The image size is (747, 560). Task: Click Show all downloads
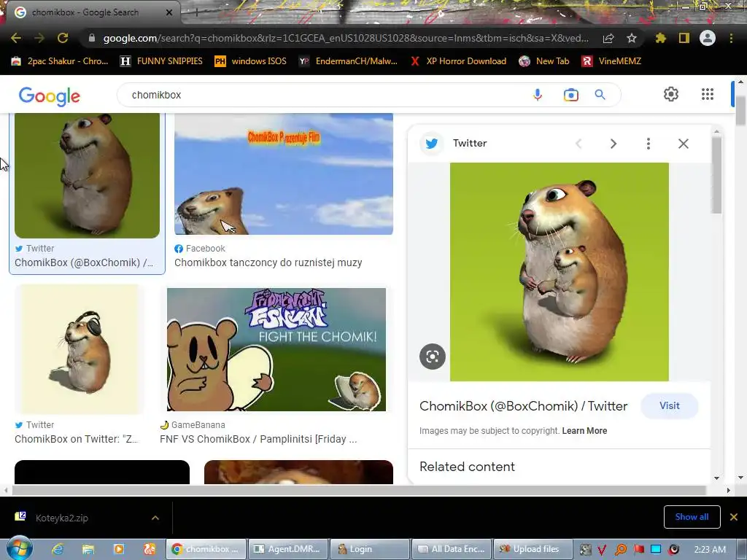(x=692, y=517)
